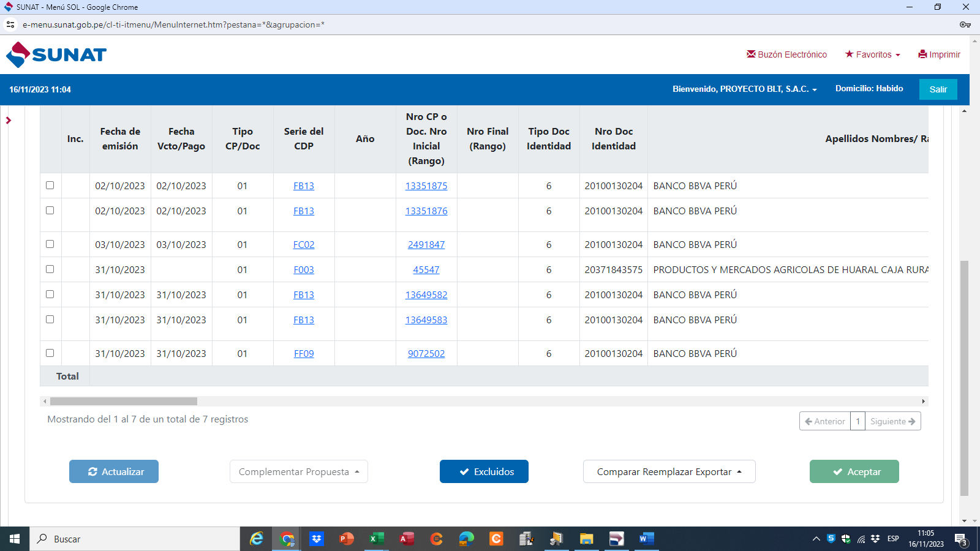Open Complementar Propuesta dropdown
Image resolution: width=980 pixels, height=551 pixels.
click(x=299, y=472)
